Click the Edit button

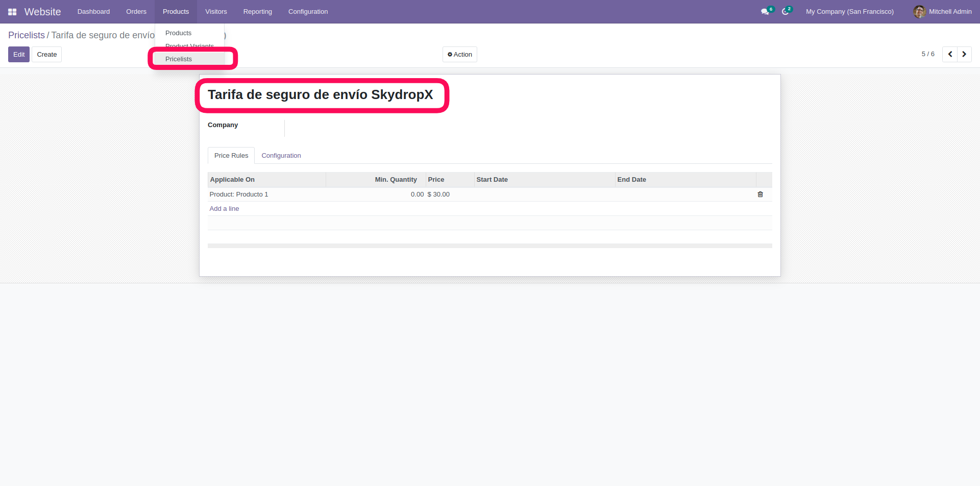[x=19, y=55]
